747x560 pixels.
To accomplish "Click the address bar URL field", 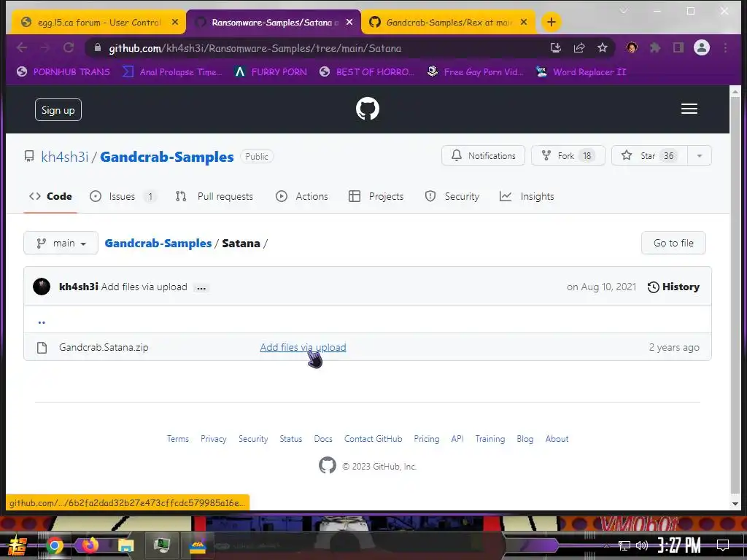I will (x=314, y=48).
